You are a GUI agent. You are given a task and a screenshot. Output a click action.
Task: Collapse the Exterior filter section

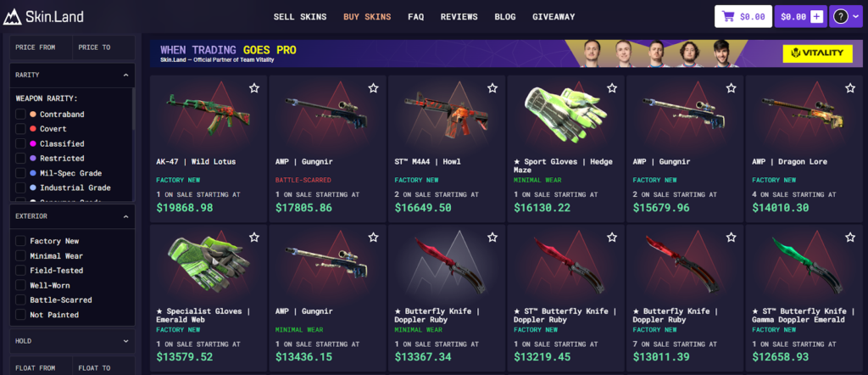point(125,216)
